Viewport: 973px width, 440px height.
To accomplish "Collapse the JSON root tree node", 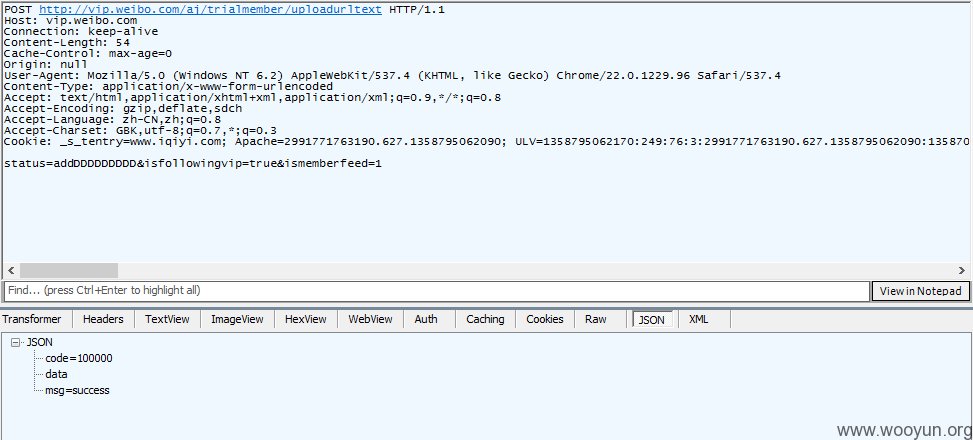I will click(16, 342).
